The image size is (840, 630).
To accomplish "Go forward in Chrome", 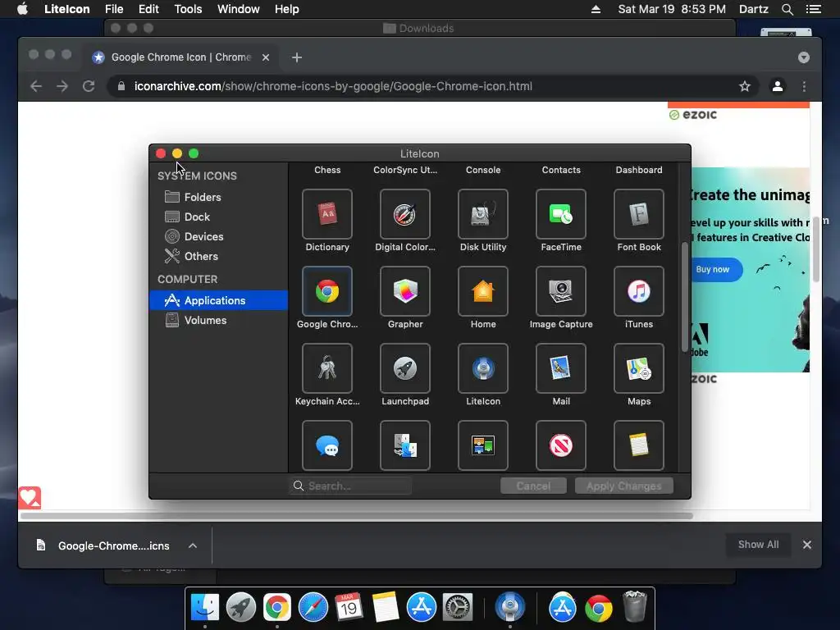I will tap(62, 86).
